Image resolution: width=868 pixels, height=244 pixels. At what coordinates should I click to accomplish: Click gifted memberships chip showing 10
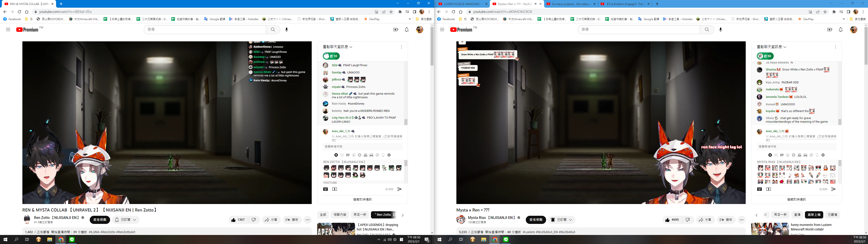(331, 56)
